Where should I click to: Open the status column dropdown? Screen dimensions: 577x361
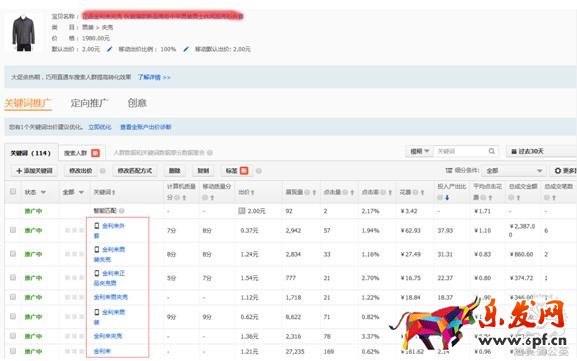[x=35, y=192]
